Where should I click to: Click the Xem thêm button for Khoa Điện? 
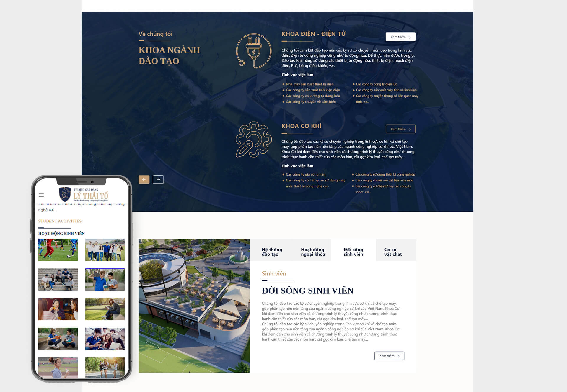pyautogui.click(x=400, y=37)
